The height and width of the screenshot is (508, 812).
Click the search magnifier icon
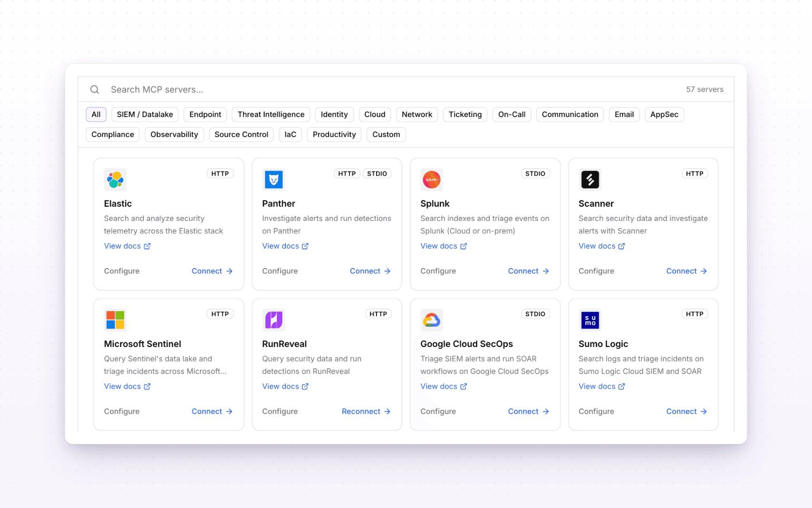tap(95, 89)
